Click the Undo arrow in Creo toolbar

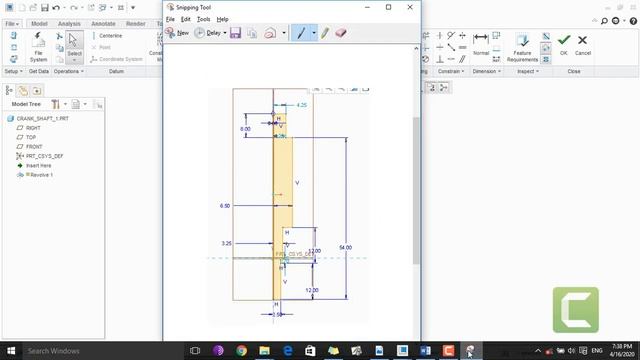pos(56,8)
